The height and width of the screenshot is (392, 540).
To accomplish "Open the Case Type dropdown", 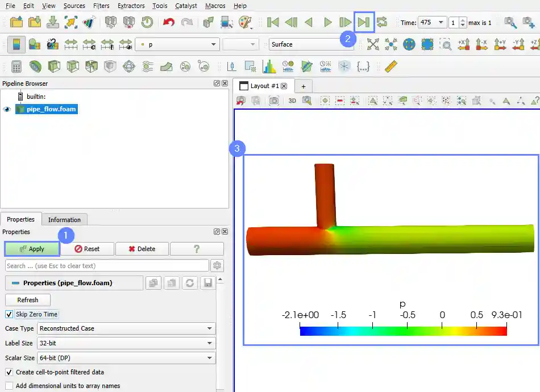I will tap(126, 328).
